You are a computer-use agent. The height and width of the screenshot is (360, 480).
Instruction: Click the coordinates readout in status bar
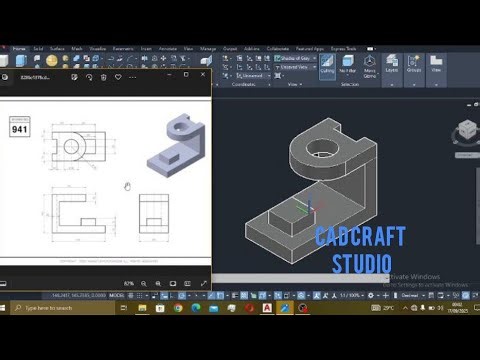[78, 295]
